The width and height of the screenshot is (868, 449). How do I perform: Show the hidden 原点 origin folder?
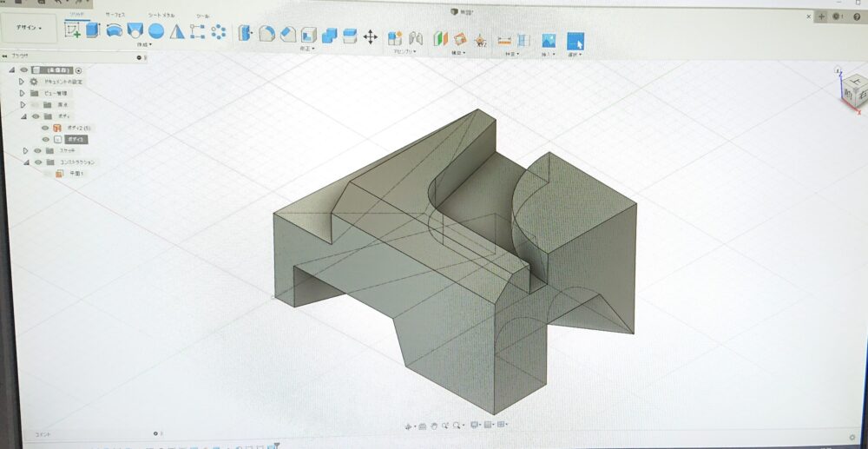click(x=35, y=104)
